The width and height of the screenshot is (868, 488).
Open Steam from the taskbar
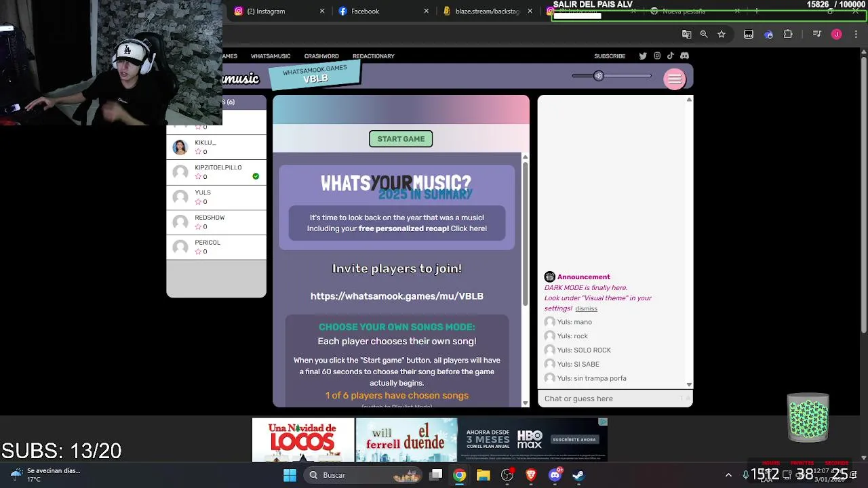[578, 475]
